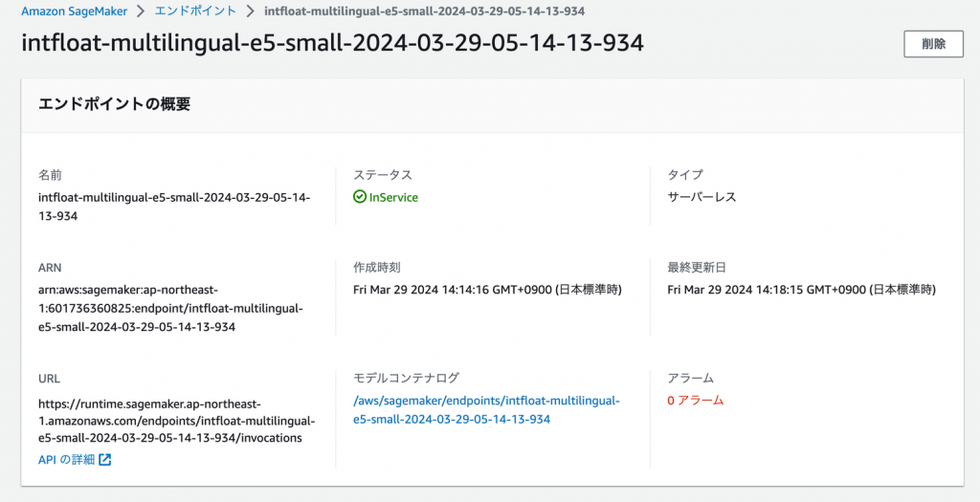Click the ARN field label
Image resolution: width=980 pixels, height=502 pixels.
tap(50, 268)
